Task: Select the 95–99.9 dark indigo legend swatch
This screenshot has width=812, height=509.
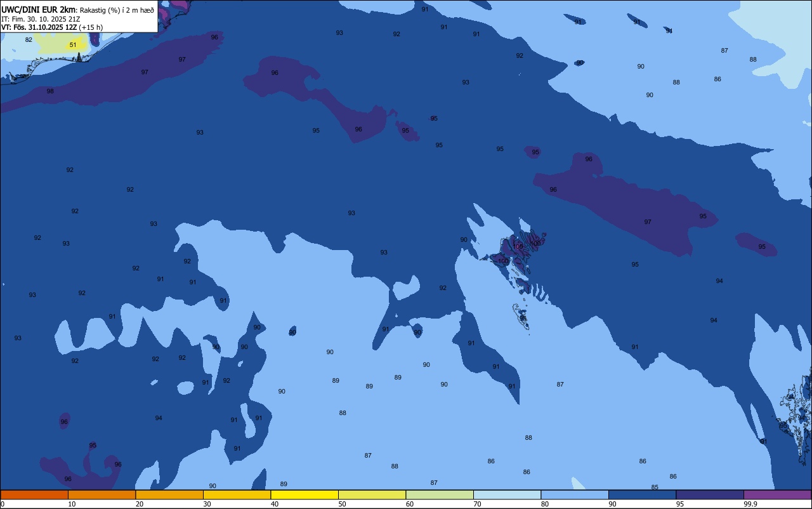Action: 710,494
